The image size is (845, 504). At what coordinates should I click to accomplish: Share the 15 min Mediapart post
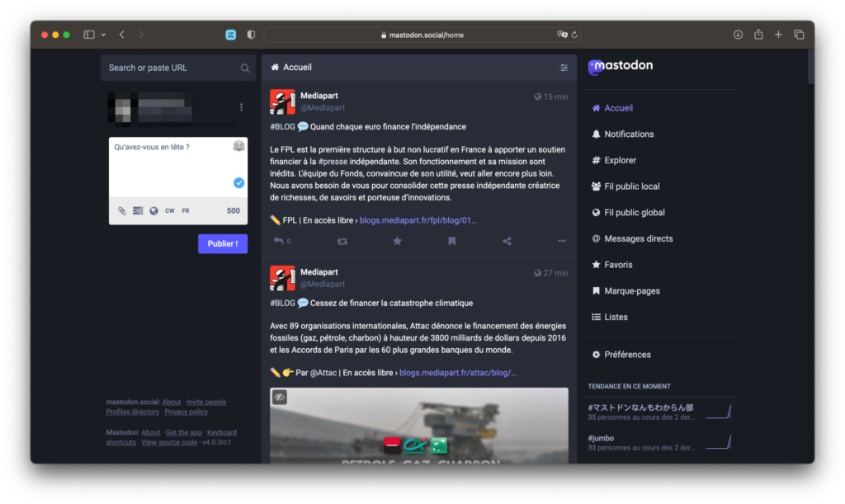coord(507,241)
